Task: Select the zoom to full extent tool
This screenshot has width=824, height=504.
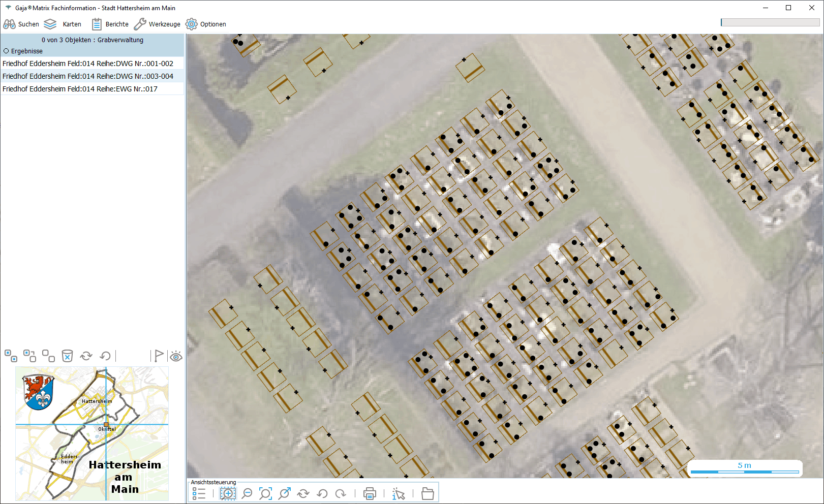Action: click(x=265, y=493)
